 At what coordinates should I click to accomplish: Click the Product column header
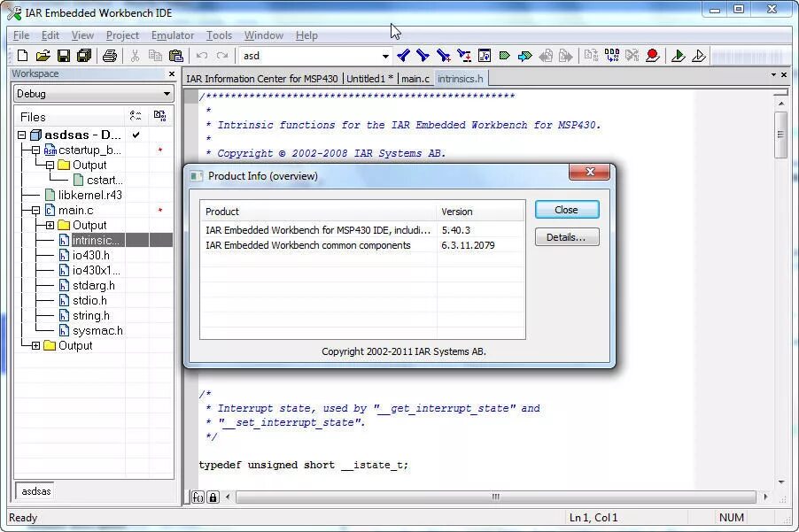point(318,212)
